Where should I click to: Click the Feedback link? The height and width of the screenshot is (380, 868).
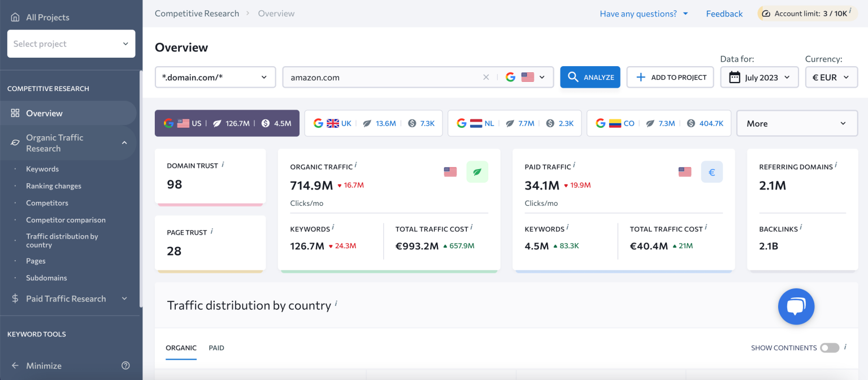coord(724,13)
